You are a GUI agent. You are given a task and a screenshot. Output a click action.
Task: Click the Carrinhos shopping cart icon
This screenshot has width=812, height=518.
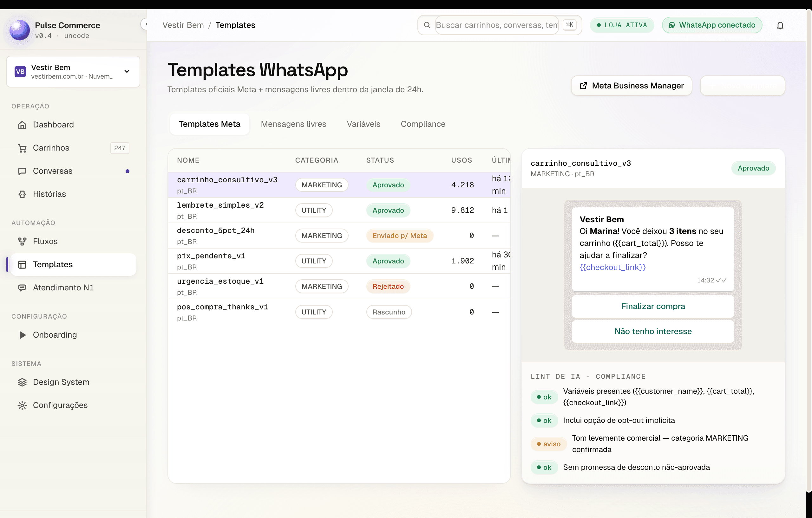22,148
